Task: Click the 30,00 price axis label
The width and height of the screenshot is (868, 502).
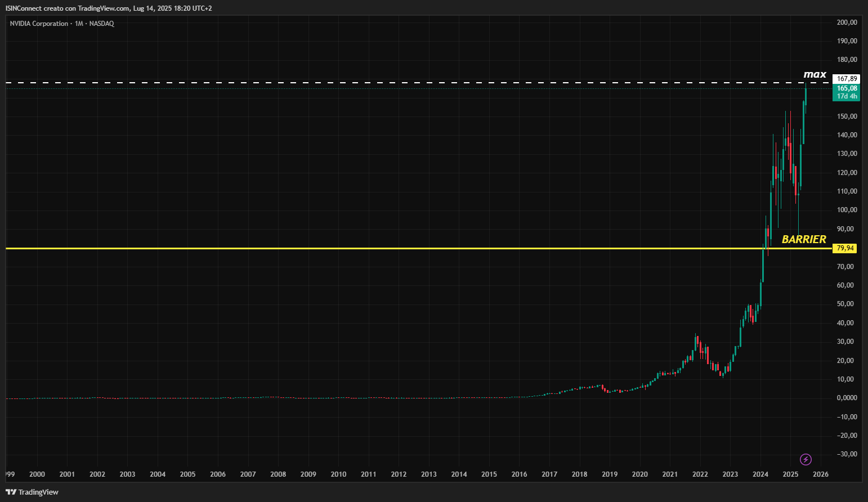Action: (x=845, y=342)
